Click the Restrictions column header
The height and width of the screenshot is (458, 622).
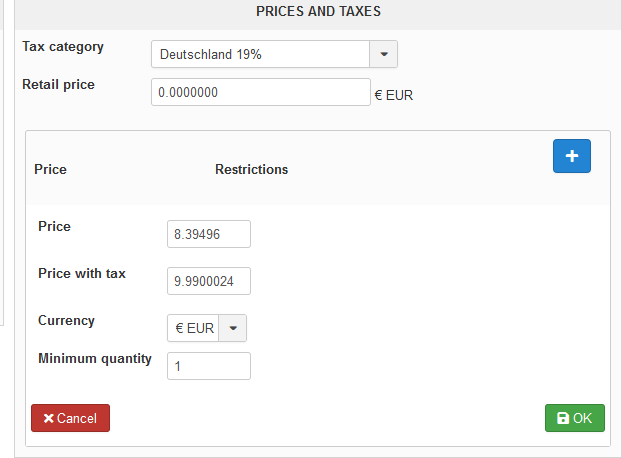(x=252, y=169)
